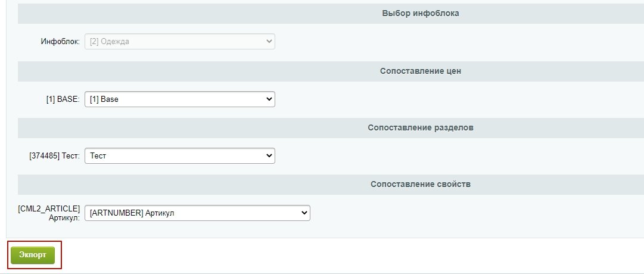This screenshot has height=274, width=644.
Task: Click the [374485] Тест: field label
Action: pos(55,156)
